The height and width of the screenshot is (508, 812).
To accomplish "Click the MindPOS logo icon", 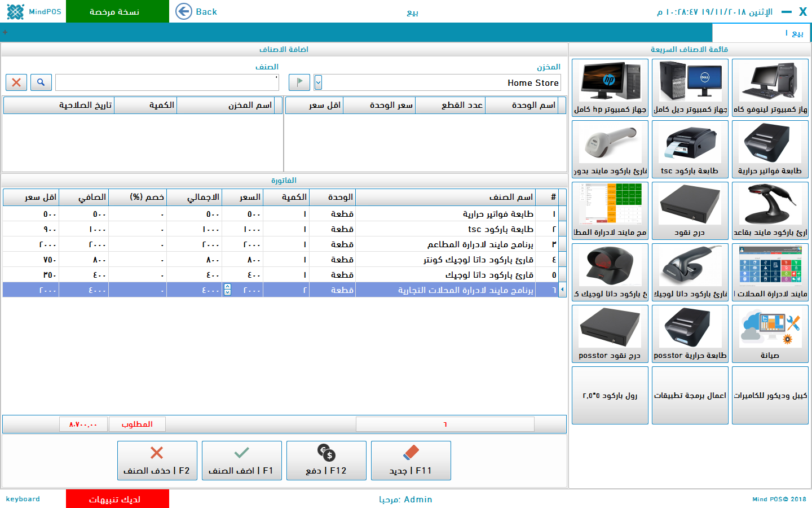I will tap(15, 11).
